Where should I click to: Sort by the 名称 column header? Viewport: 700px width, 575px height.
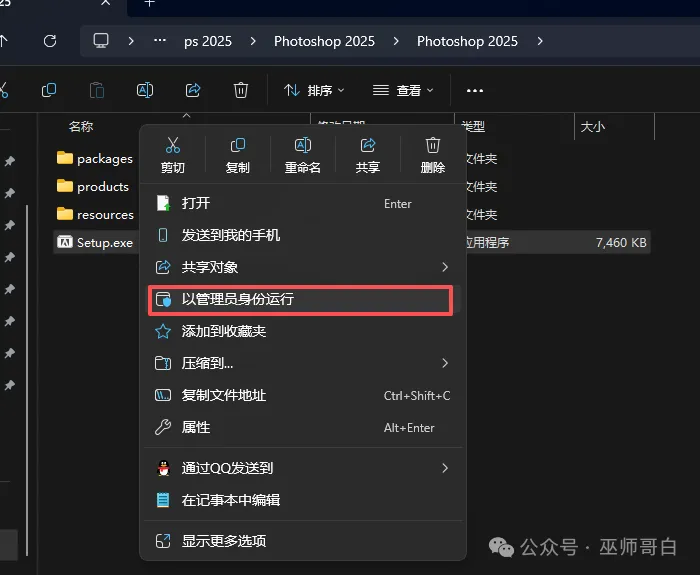[x=81, y=127]
